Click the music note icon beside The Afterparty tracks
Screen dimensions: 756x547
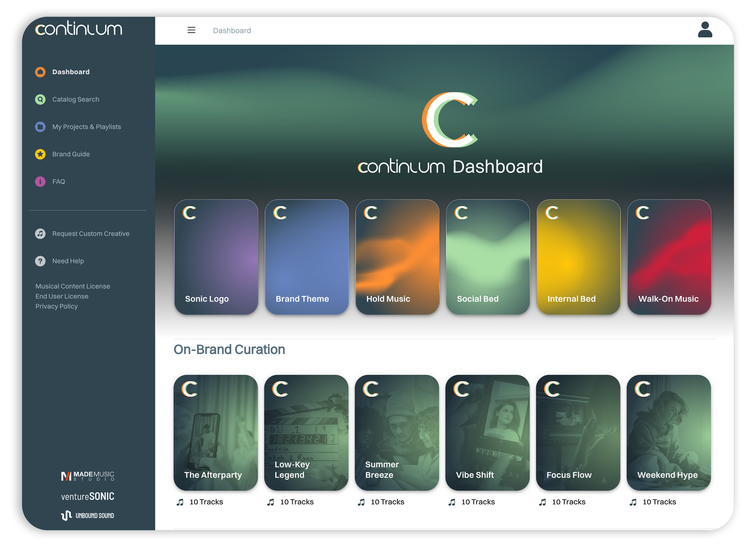pyautogui.click(x=180, y=502)
